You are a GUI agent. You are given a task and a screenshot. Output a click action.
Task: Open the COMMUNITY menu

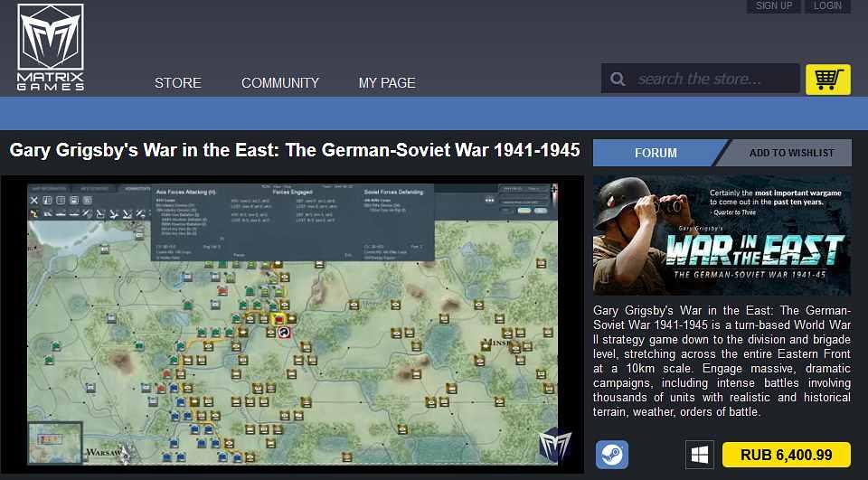pyautogui.click(x=280, y=83)
